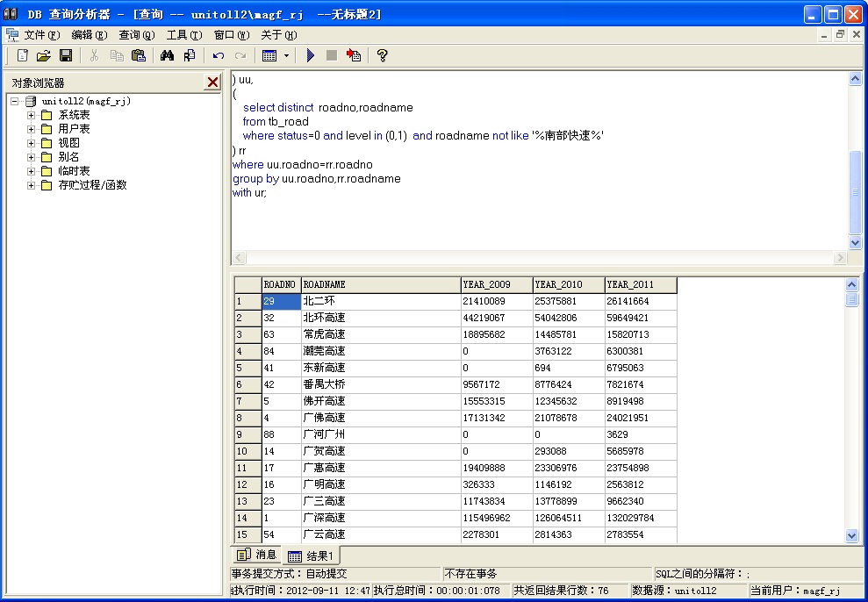Collapse the unitoll2(magf_rj) root node
Viewport: 868px width, 602px height.
pyautogui.click(x=15, y=101)
